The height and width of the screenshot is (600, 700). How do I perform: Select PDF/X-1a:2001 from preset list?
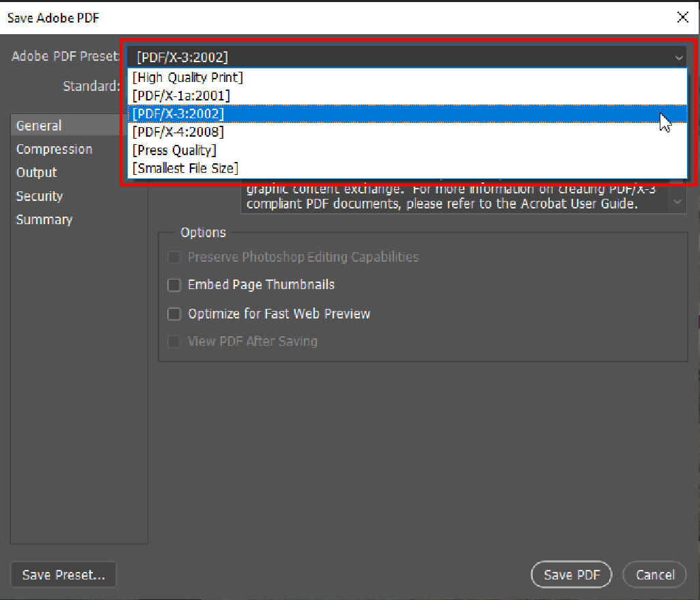(x=182, y=95)
